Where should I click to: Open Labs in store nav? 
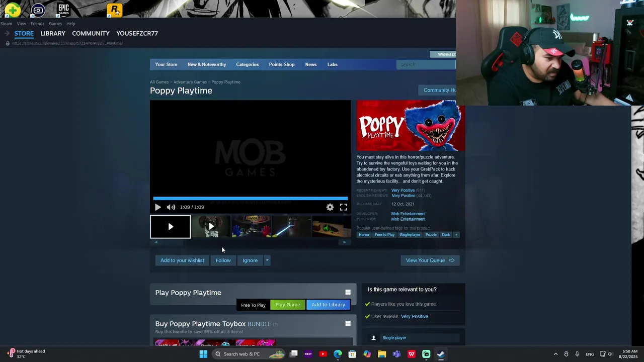[x=333, y=64]
